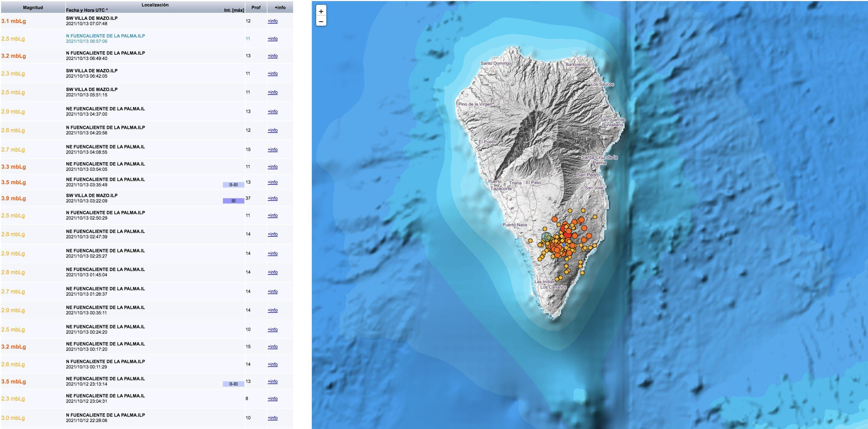Open +info for 00:11:29 earthquake
The width and height of the screenshot is (868, 429).
pyautogui.click(x=273, y=365)
